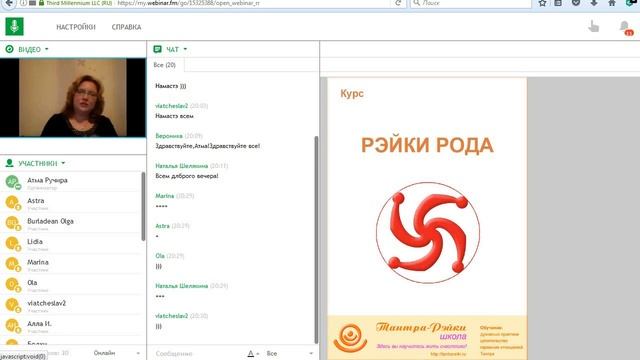Click the ЧАТ speech bubble icon
The width and height of the screenshot is (640, 360).
pyautogui.click(x=157, y=49)
